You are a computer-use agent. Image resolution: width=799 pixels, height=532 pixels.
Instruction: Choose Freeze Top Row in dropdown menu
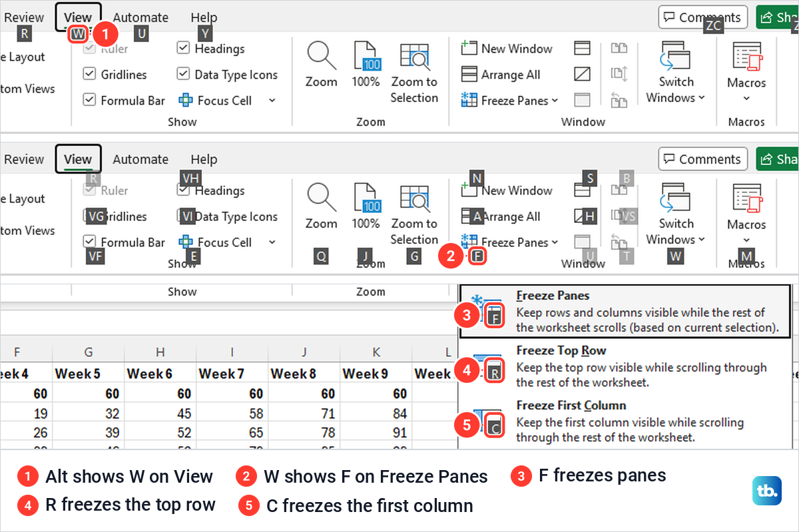(624, 366)
